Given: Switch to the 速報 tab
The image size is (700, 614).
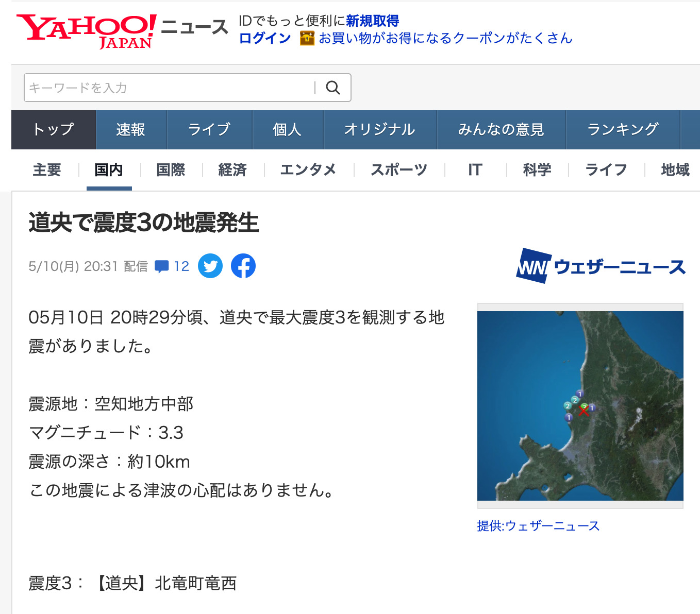Looking at the screenshot, I should pos(131,130).
